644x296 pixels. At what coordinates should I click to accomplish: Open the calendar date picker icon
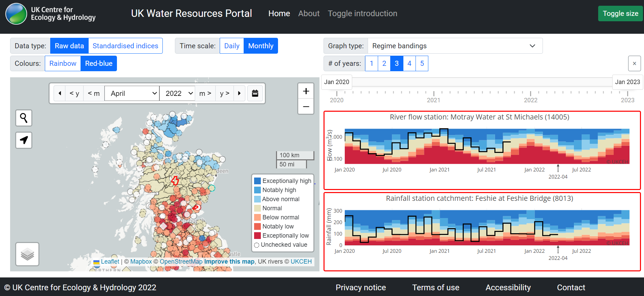(x=255, y=93)
